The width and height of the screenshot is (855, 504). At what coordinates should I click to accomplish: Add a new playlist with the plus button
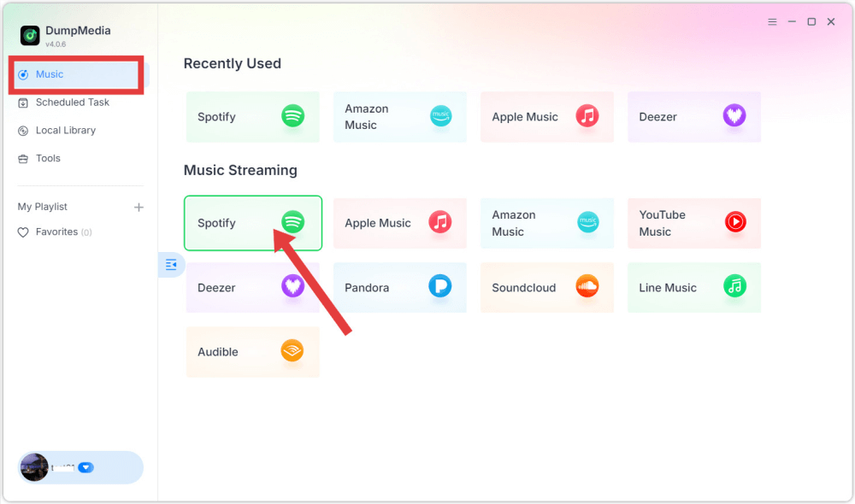pyautogui.click(x=138, y=206)
